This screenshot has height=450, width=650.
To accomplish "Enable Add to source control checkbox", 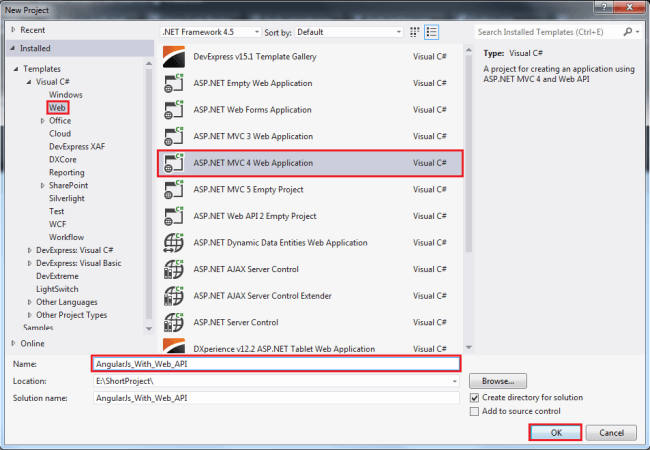I will (474, 411).
